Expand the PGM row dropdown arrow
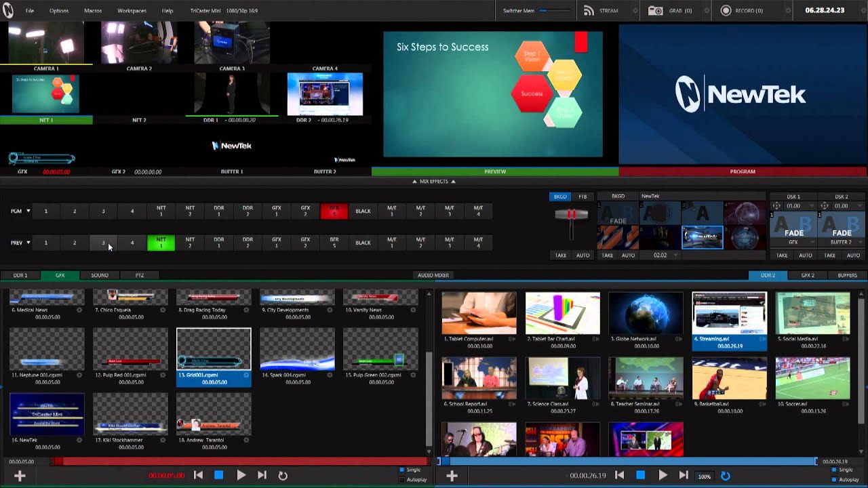This screenshot has height=488, width=868. [x=28, y=211]
